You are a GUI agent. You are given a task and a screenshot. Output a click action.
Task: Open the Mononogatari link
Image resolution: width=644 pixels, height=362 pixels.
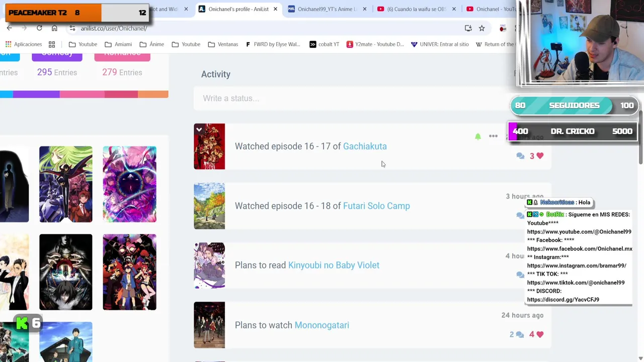321,325
